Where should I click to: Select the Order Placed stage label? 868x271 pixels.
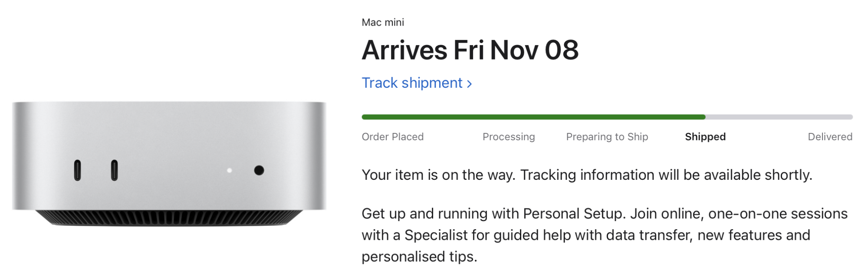click(x=392, y=137)
